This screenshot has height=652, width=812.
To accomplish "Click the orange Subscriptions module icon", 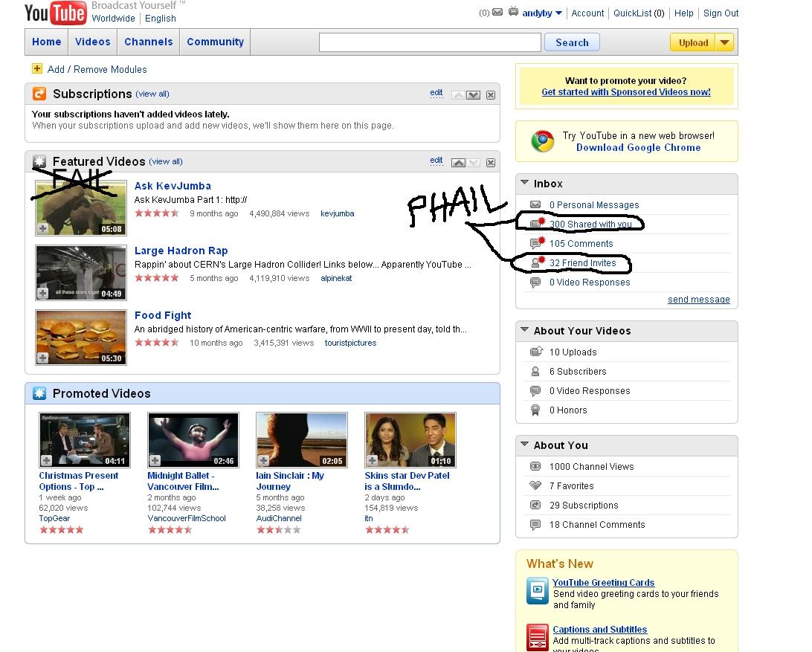I will (x=39, y=94).
